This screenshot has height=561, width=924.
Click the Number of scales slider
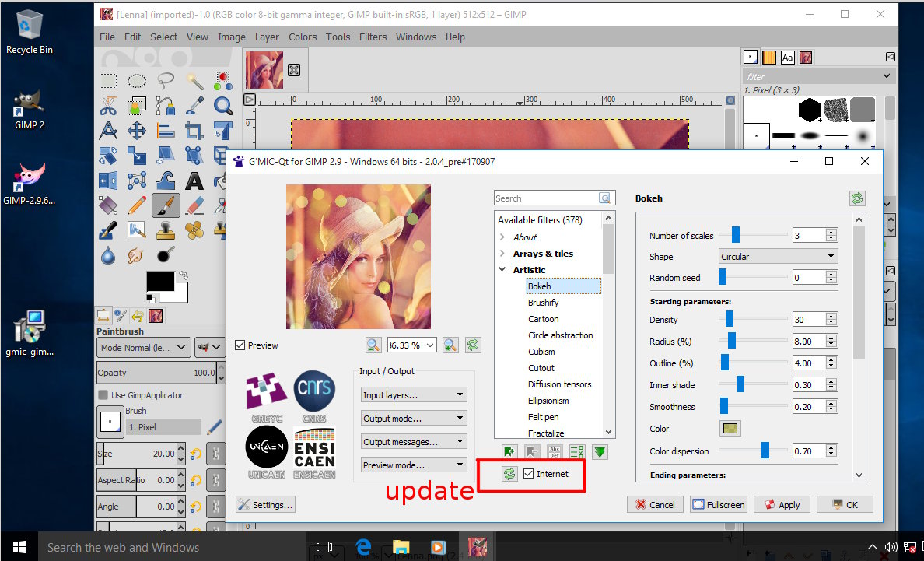pyautogui.click(x=753, y=234)
